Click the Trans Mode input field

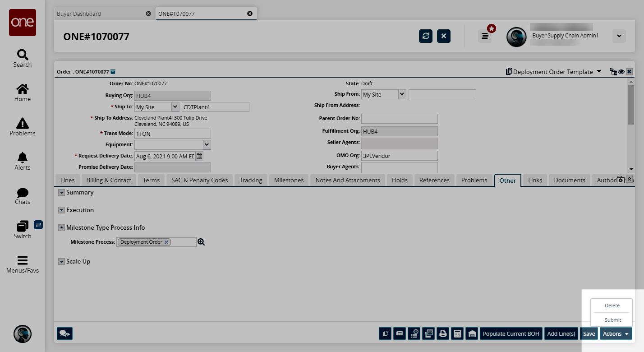tap(172, 134)
